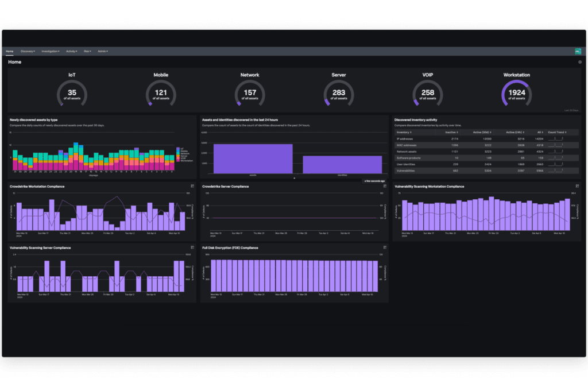Sort table by Active (24h) column

point(515,133)
